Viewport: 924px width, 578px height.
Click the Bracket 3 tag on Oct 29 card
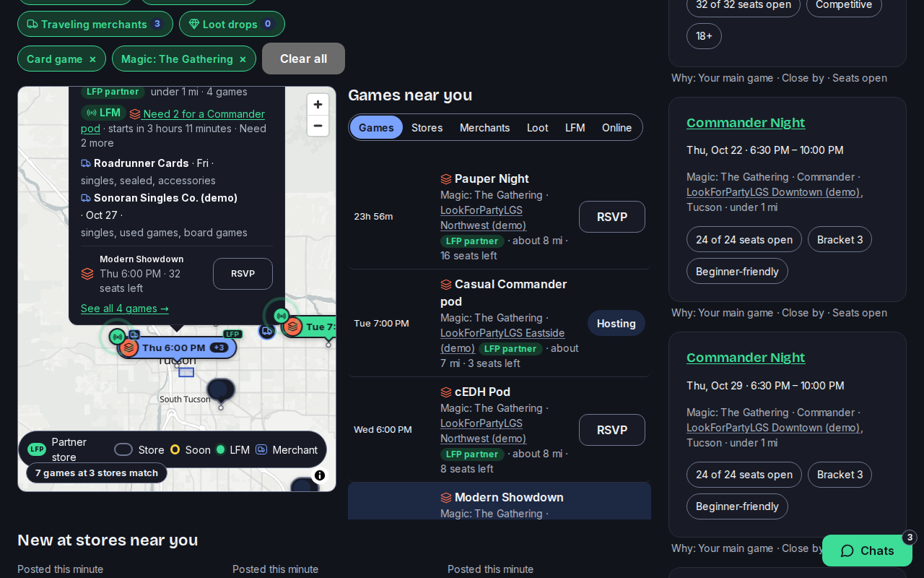pyautogui.click(x=840, y=475)
